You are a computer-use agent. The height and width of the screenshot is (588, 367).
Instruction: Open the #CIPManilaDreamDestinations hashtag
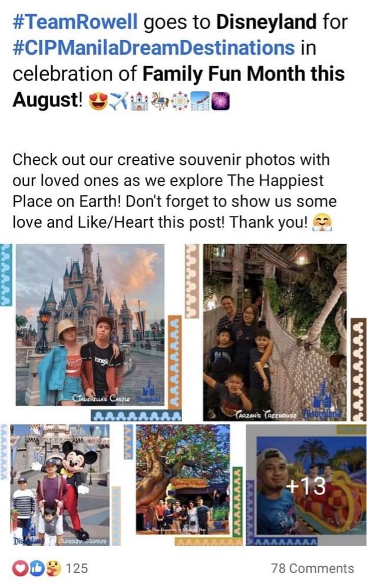pos(154,48)
